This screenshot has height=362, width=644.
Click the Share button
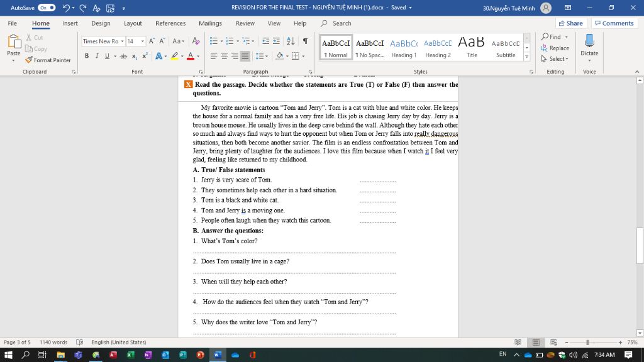tap(570, 23)
